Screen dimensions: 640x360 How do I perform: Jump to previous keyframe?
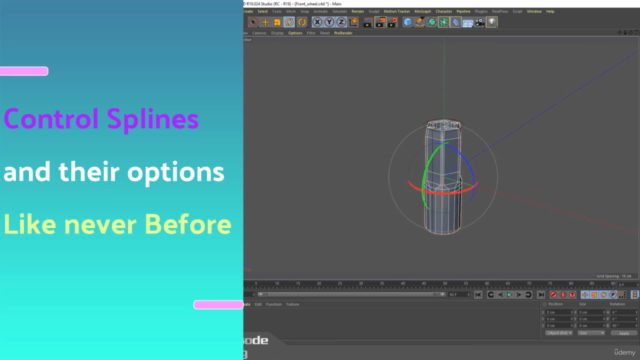[x=491, y=295]
